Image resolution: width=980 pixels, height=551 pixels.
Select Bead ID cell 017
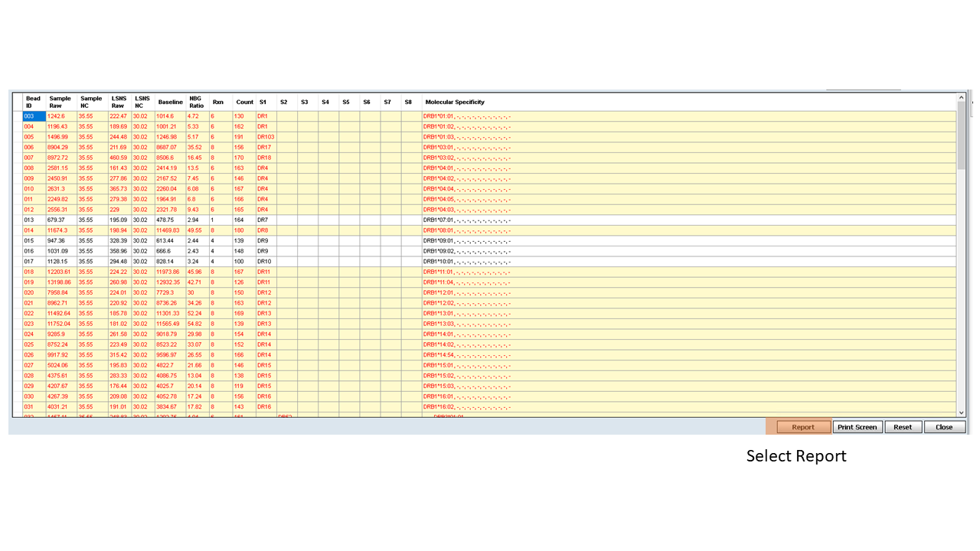tap(34, 261)
